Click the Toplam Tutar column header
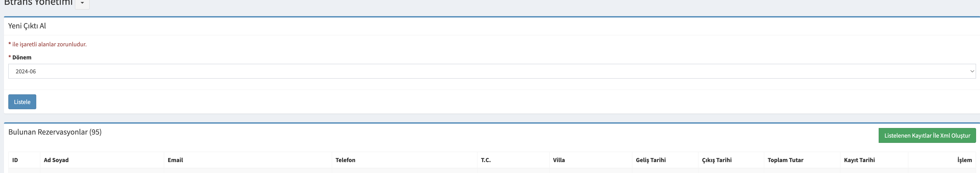980x173 pixels. (786, 160)
